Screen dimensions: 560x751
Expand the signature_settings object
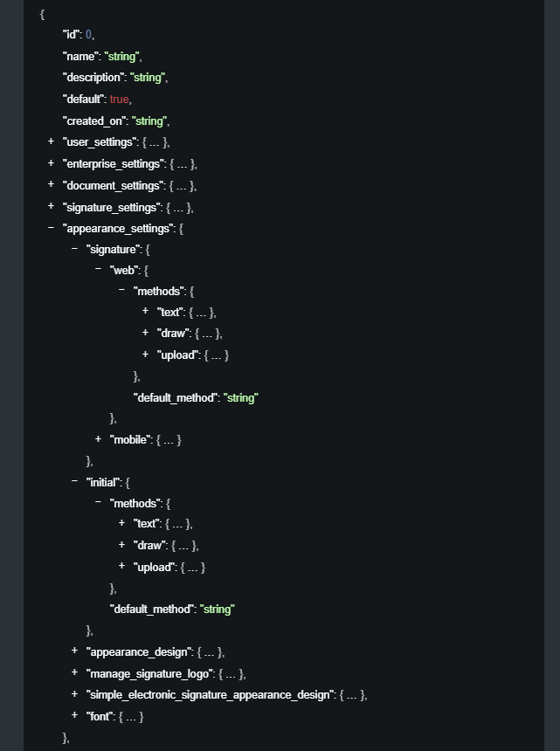point(51,207)
